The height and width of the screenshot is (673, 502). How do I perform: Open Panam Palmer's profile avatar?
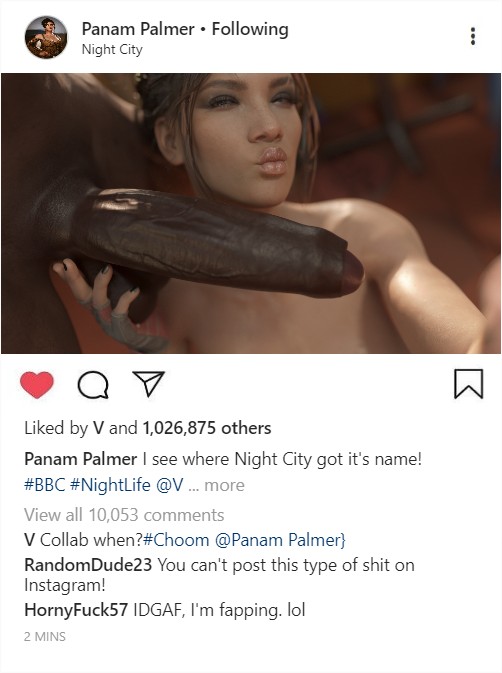point(46,37)
